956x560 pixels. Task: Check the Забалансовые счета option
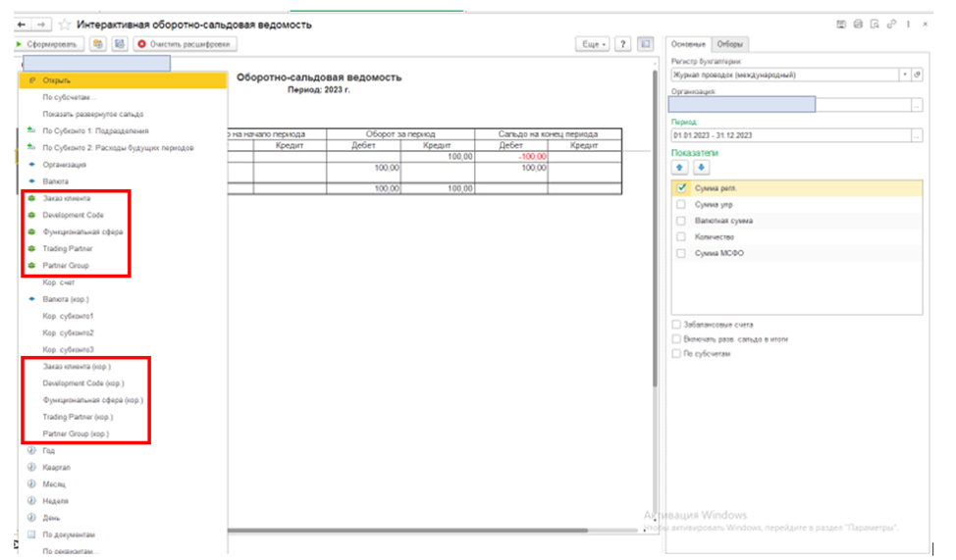click(x=676, y=324)
